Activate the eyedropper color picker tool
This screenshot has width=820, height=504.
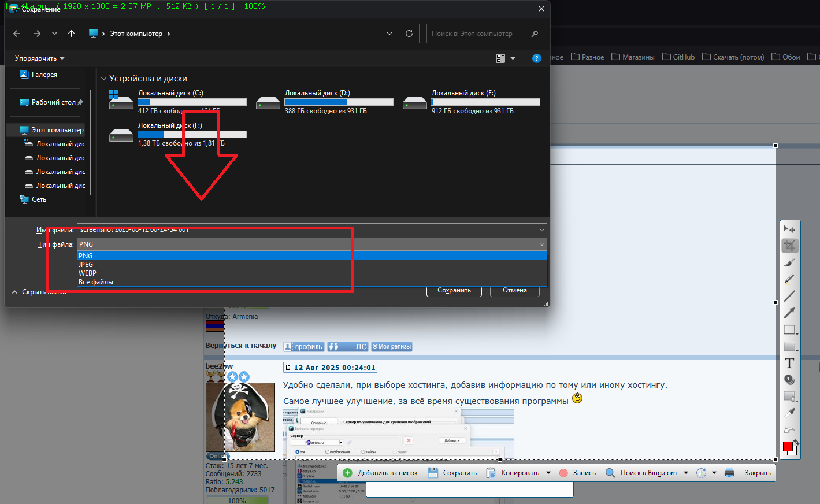click(x=789, y=413)
